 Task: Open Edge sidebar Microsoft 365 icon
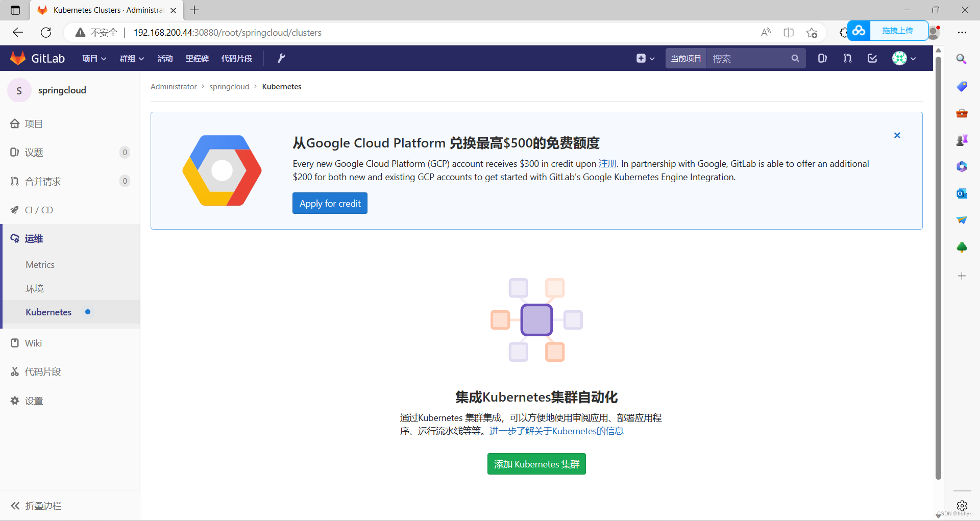(x=962, y=167)
